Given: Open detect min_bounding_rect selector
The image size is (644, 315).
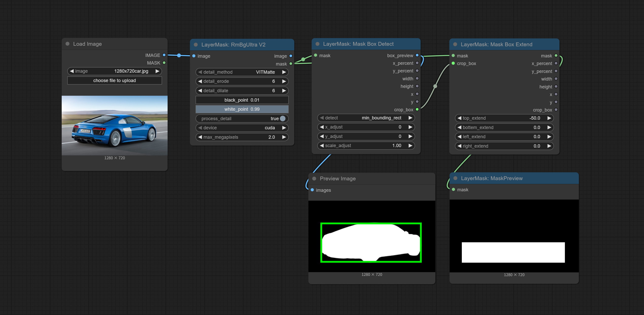Looking at the screenshot, I should (366, 118).
